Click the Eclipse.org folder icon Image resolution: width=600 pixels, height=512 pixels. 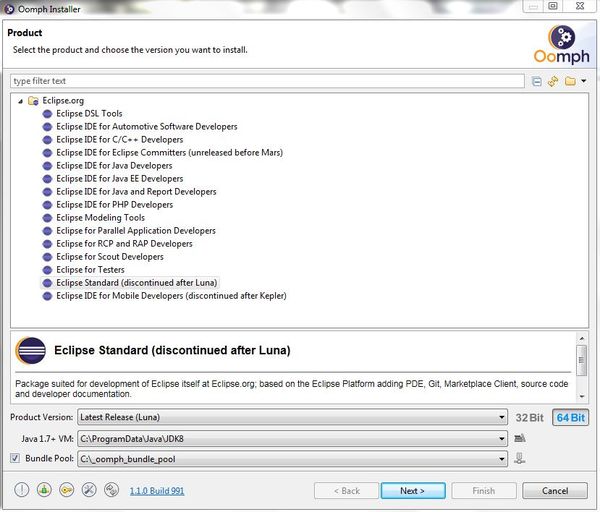coord(33,101)
